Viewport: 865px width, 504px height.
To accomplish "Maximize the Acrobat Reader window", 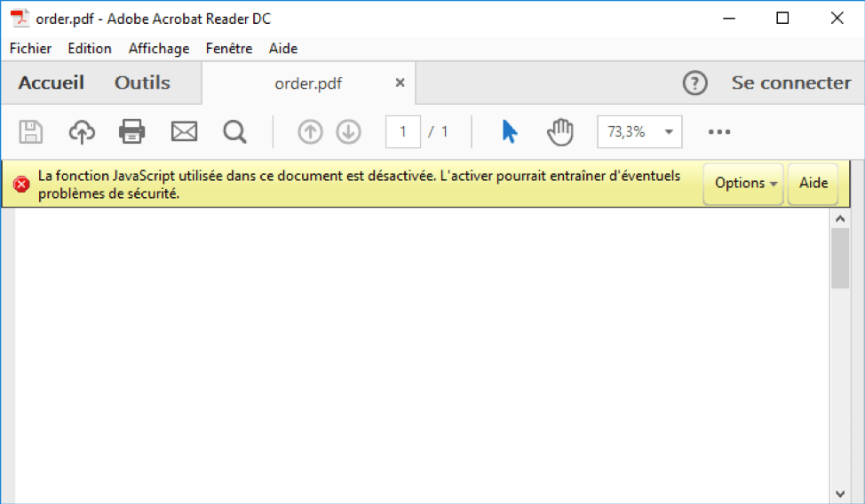I will pos(782,19).
